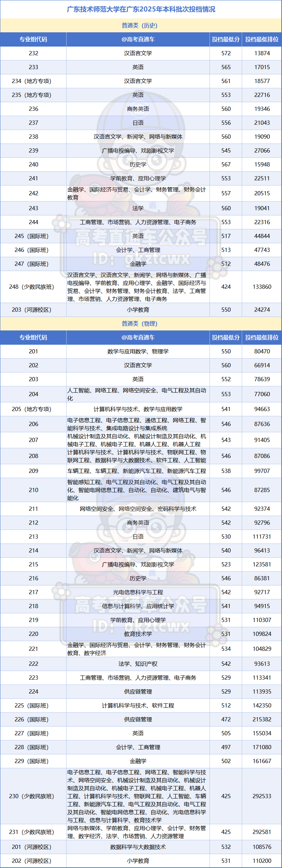Click 网络空间安全、密码科学与技术 majors in row 211
Viewport: 282px width, 868px height.
point(138,509)
